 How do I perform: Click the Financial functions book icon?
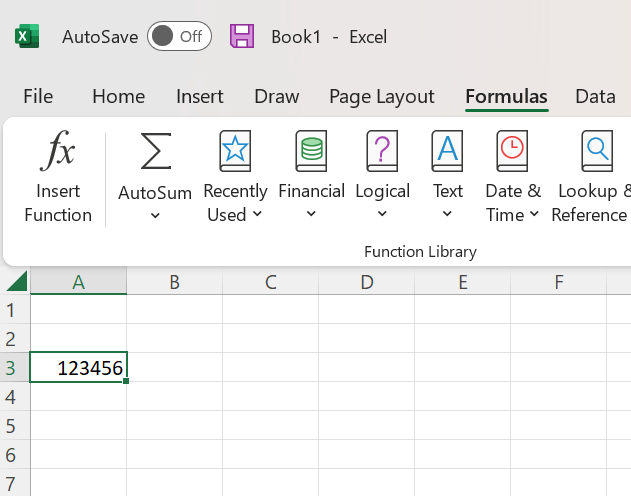click(x=311, y=151)
